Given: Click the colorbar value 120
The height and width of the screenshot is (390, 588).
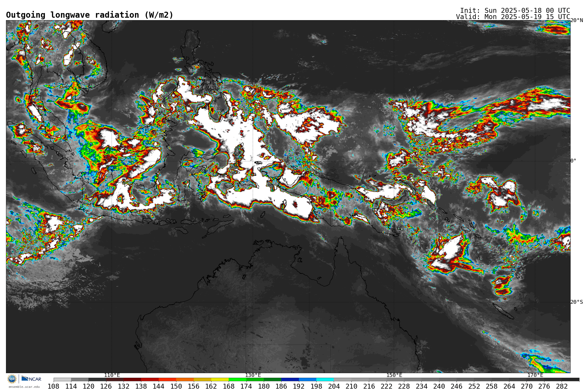Looking at the screenshot, I should point(88,386).
